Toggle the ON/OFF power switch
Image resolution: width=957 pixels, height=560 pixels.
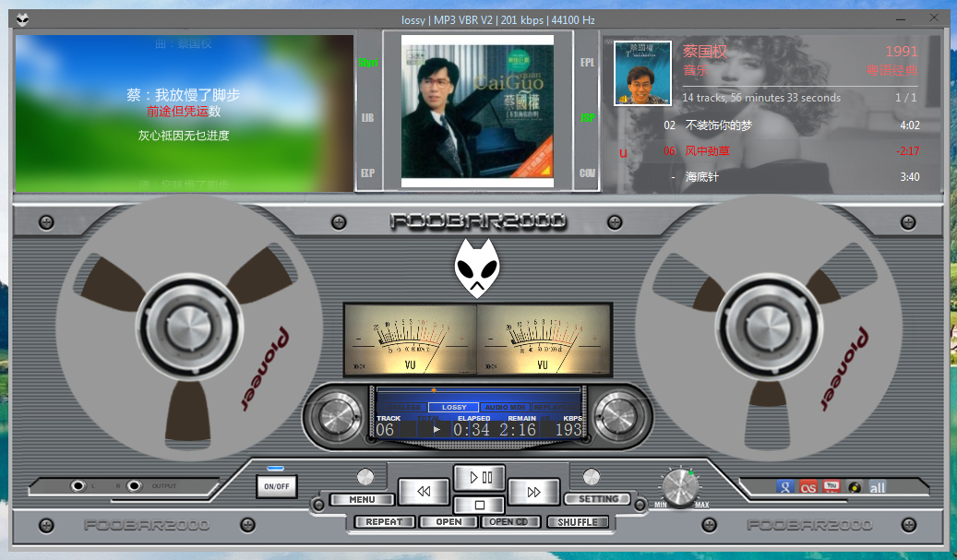277,486
